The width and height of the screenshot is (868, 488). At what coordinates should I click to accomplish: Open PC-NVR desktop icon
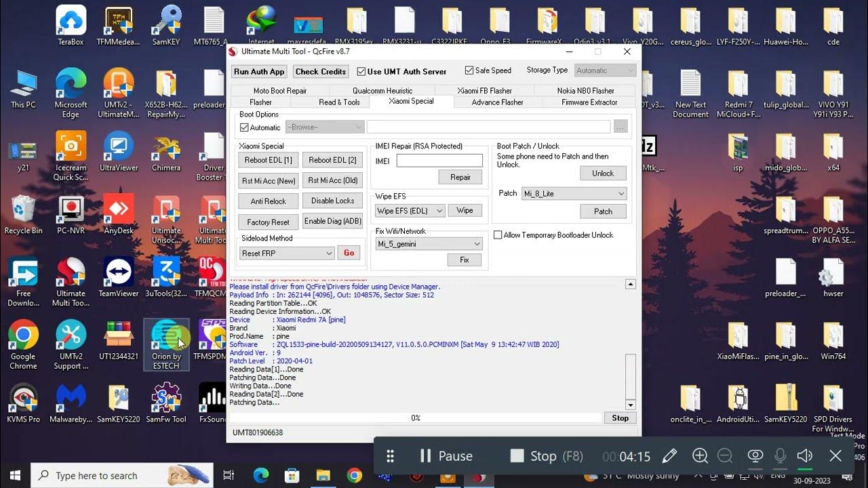click(x=71, y=215)
